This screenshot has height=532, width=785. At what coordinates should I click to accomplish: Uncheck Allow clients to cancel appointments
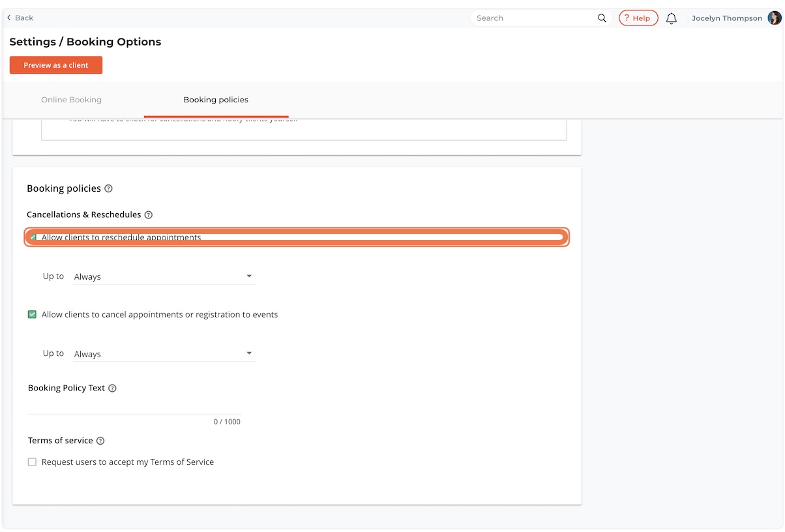(32, 314)
